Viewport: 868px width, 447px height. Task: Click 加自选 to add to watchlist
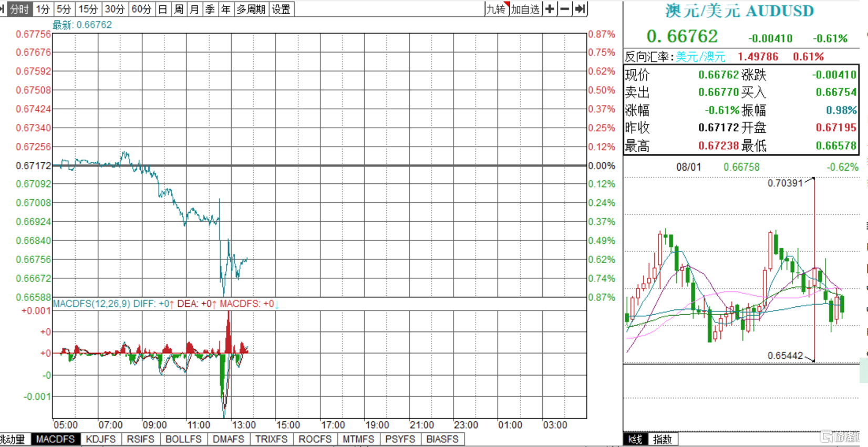tap(525, 9)
